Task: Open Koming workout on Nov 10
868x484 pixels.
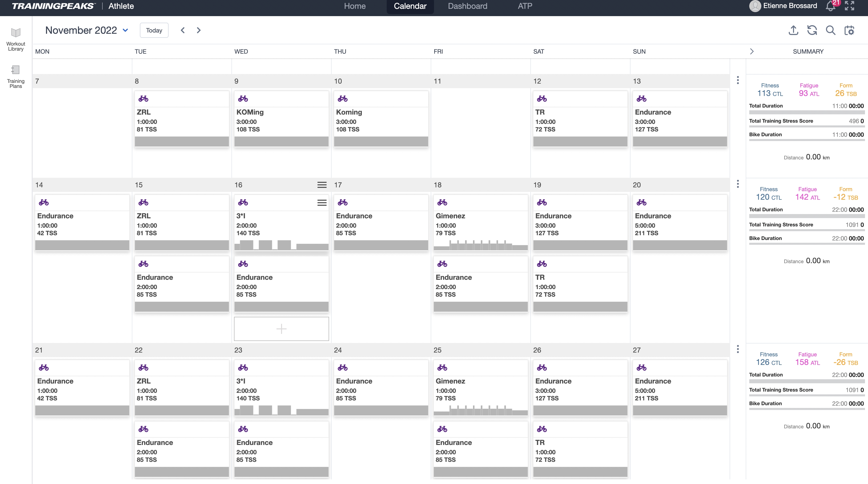Action: (381, 118)
